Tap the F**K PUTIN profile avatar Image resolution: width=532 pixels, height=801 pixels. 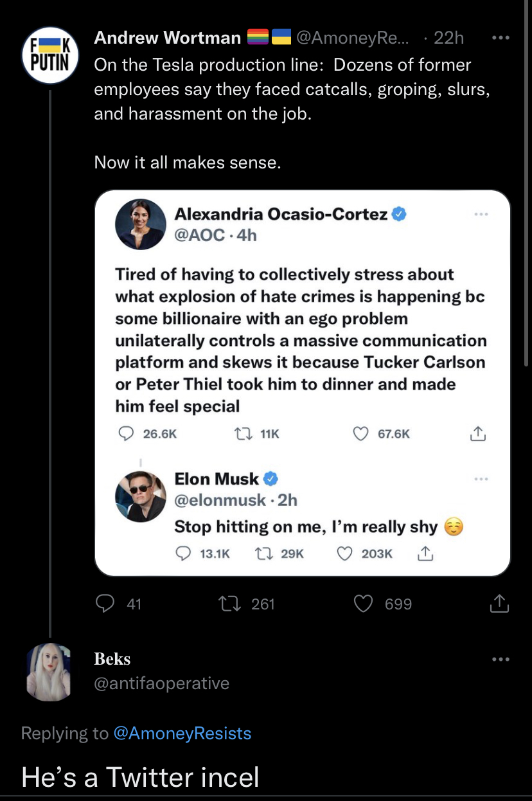click(50, 55)
